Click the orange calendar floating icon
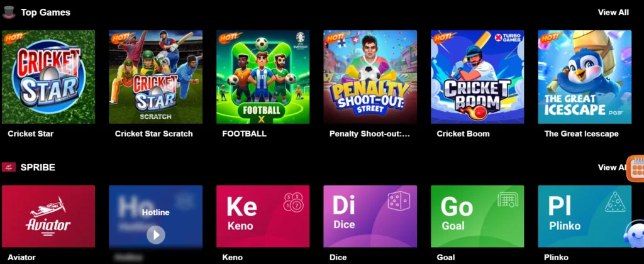This screenshot has height=264, width=644. [x=636, y=168]
